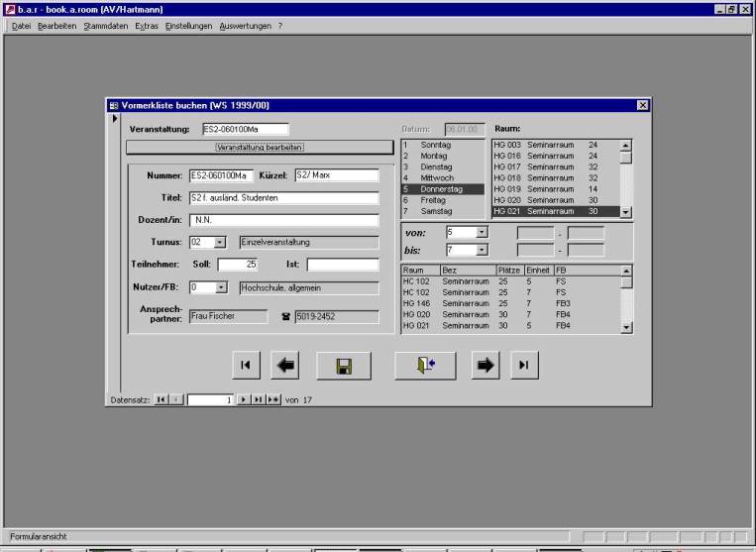Viewport: 756px width, 552px height.
Task: Save with the floppy disk button
Action: pyautogui.click(x=344, y=365)
